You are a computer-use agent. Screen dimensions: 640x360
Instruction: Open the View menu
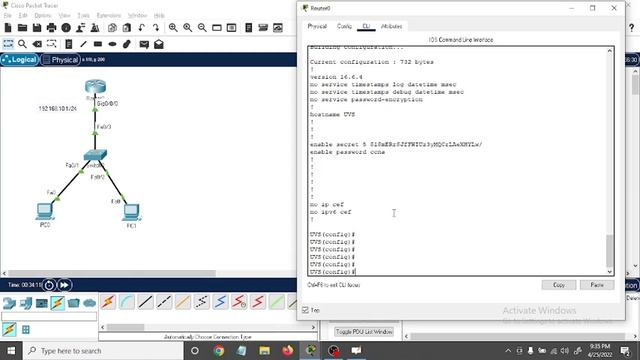tap(64, 16)
